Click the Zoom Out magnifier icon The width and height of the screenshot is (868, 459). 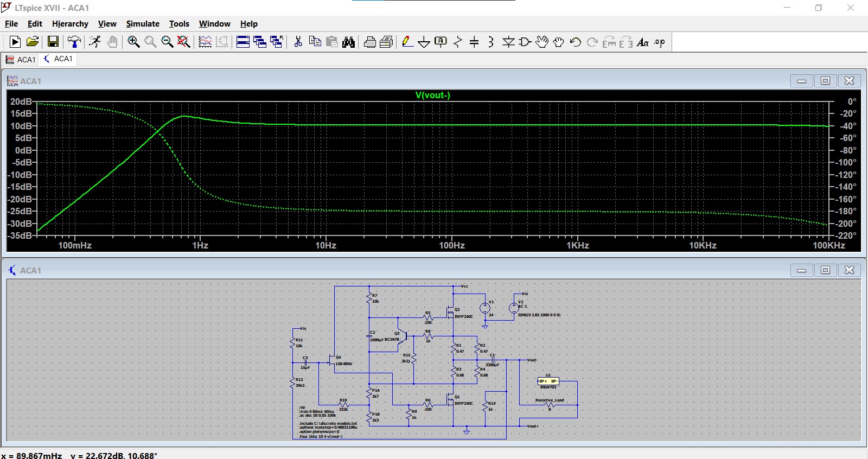pyautogui.click(x=167, y=42)
